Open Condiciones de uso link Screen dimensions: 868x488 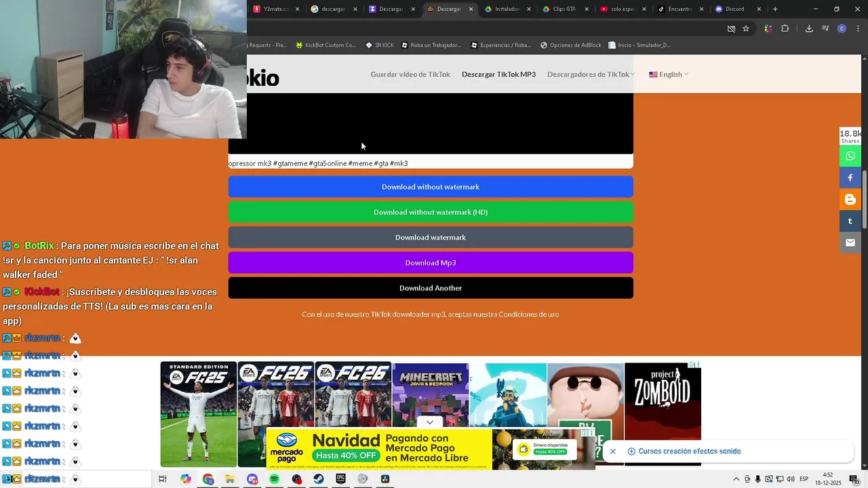coord(529,314)
